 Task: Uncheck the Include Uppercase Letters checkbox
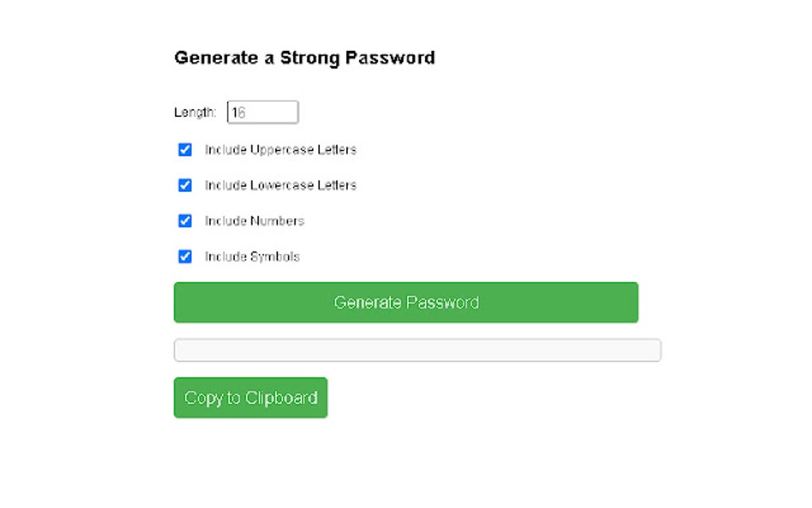tap(184, 149)
